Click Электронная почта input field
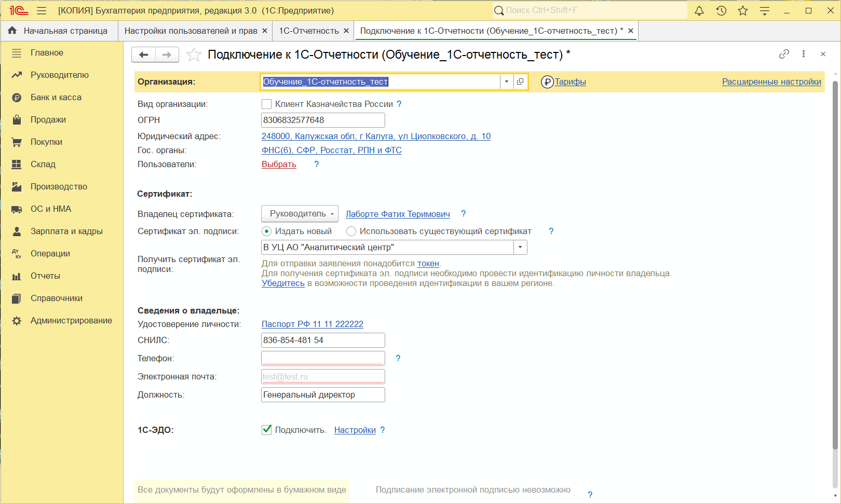The width and height of the screenshot is (841, 504). (x=323, y=376)
